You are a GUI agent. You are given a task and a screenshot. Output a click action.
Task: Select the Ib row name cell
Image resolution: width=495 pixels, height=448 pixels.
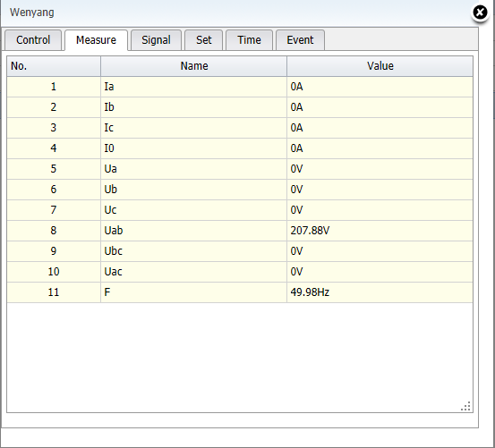point(194,107)
